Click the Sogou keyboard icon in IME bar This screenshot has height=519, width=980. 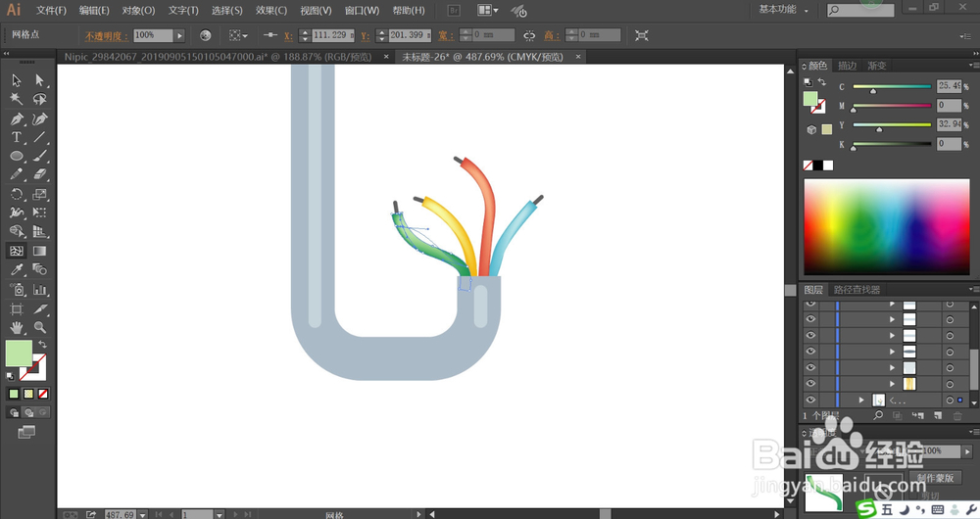(938, 509)
